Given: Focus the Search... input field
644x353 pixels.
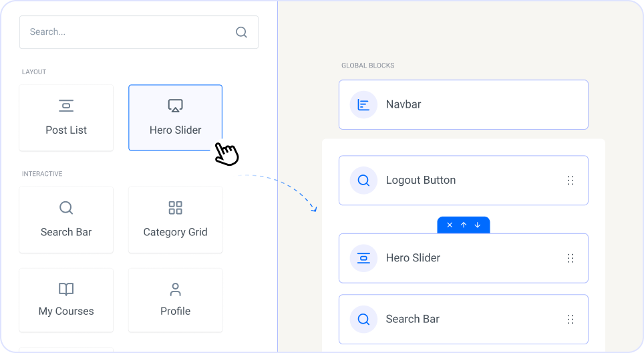Looking at the screenshot, I should coord(139,32).
